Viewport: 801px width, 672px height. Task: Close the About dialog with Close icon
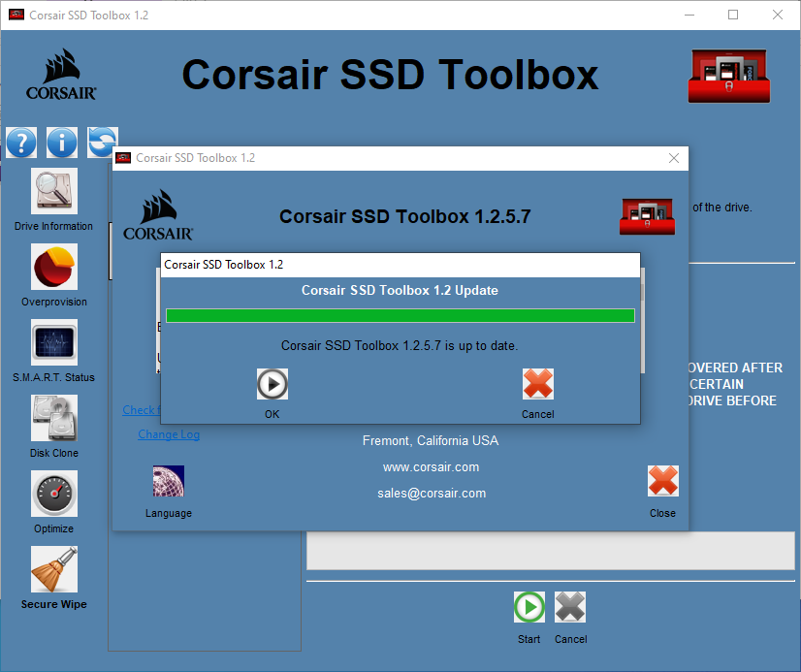(x=662, y=480)
